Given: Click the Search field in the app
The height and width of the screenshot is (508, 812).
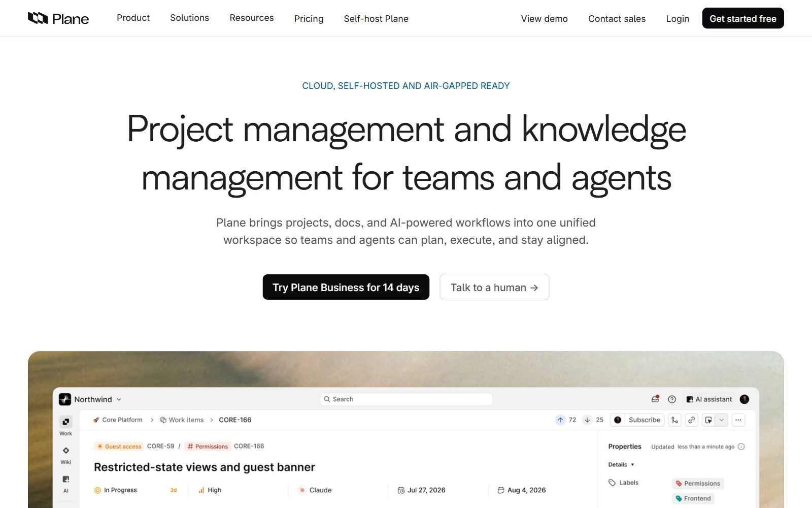Looking at the screenshot, I should tap(406, 399).
